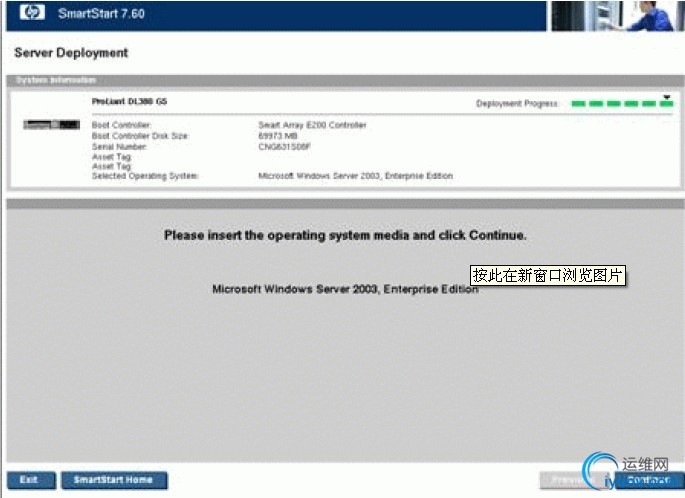The width and height of the screenshot is (685, 498).
Task: Click the ProLiant DL380 G5 model name
Action: [129, 101]
